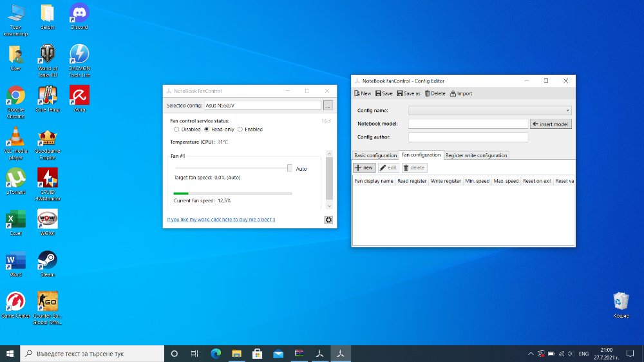Click the select config ellipsis button
The height and width of the screenshot is (362, 644).
point(328,106)
